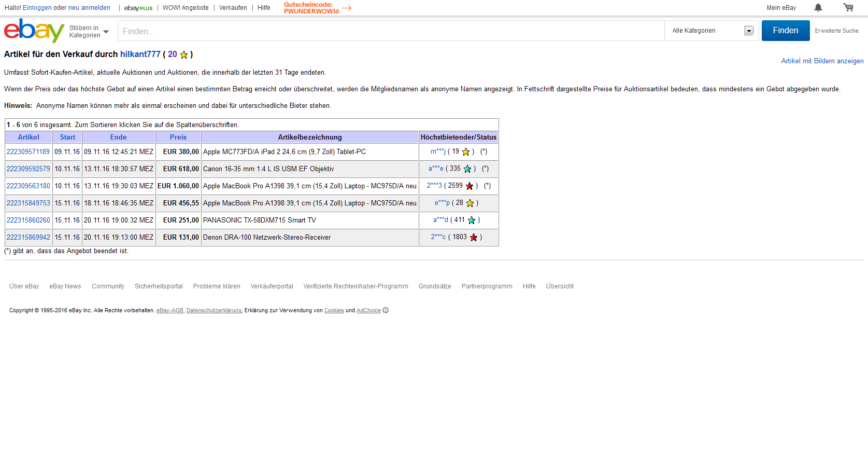Image resolution: width=868 pixels, height=471 pixels.
Task: Open the shopping cart icon
Action: coord(848,7)
